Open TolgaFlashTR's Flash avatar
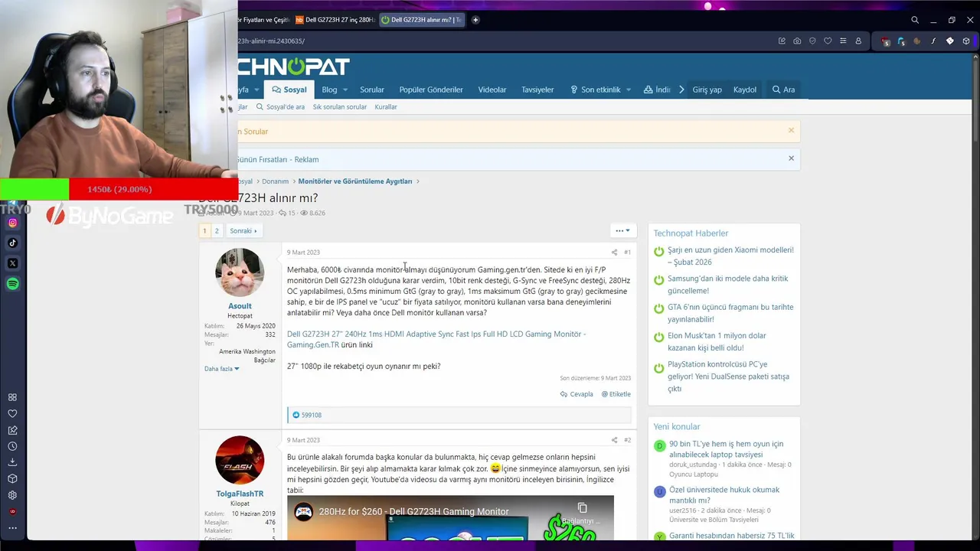This screenshot has width=980, height=551. coord(240,460)
